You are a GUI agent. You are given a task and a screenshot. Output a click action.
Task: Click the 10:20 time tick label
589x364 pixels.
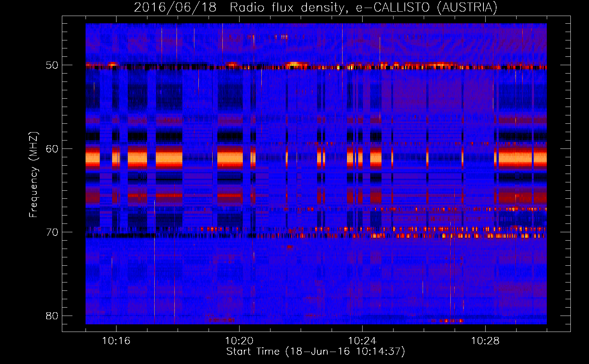239,341
